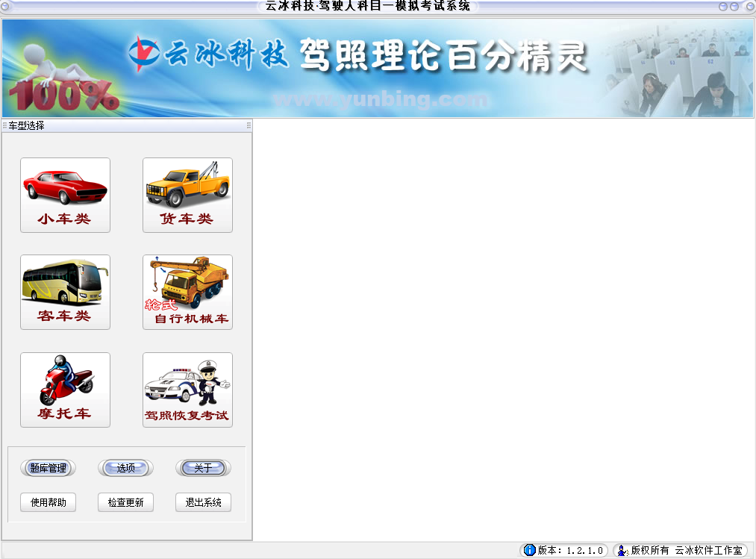Viewport: 756px width, 559px height.
Task: Click the 云冰科技 compass logo in banner
Action: tap(144, 53)
